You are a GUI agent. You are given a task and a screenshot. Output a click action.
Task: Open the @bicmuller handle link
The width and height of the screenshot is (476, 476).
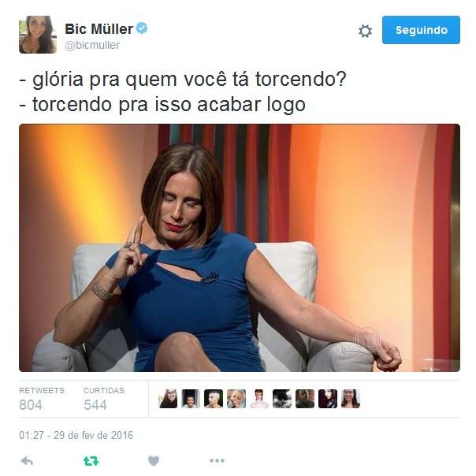(x=92, y=45)
